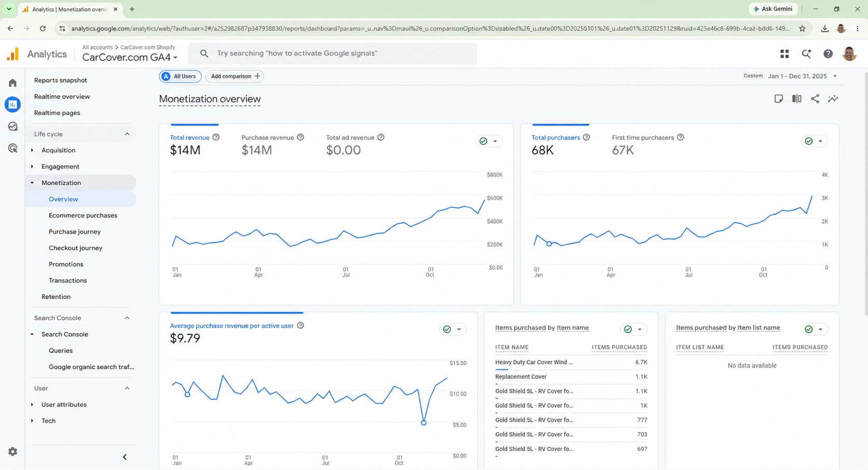Open the data quality dropdown on Total purchasers card
Screen dimensions: 868x470
pos(814,141)
